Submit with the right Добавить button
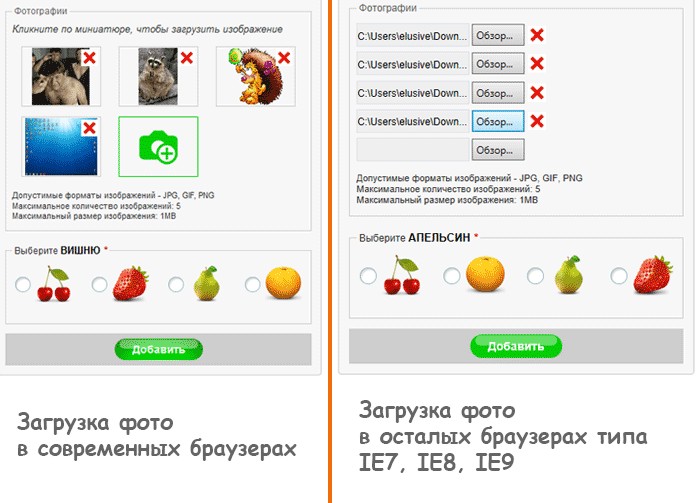 516,346
